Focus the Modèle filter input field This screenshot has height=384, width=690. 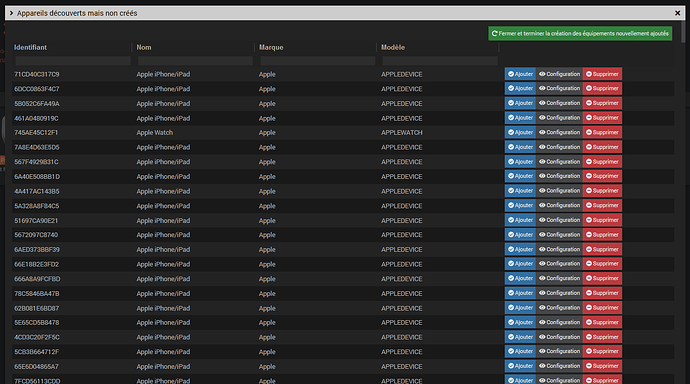click(x=440, y=61)
